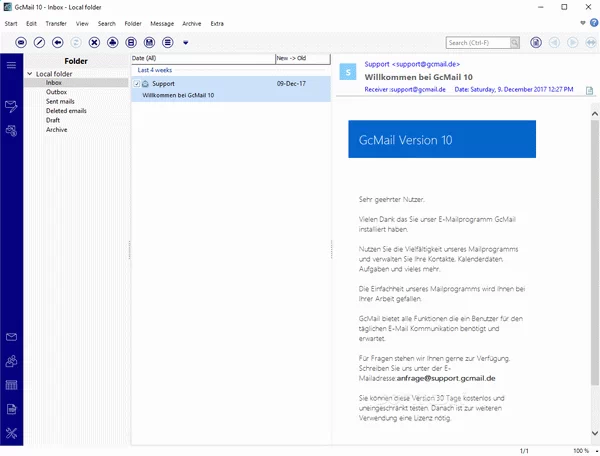Open the Date (All) filter dropdown
Image resolution: width=600 pixels, height=456 pixels.
point(203,59)
